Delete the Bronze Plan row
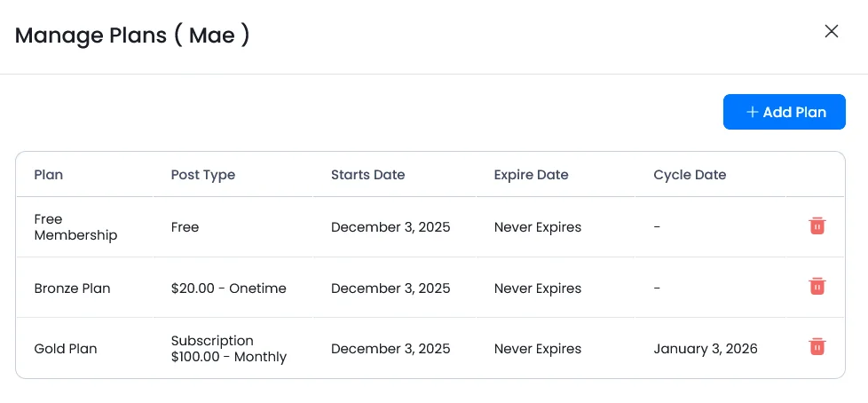The image size is (868, 403). tap(817, 286)
